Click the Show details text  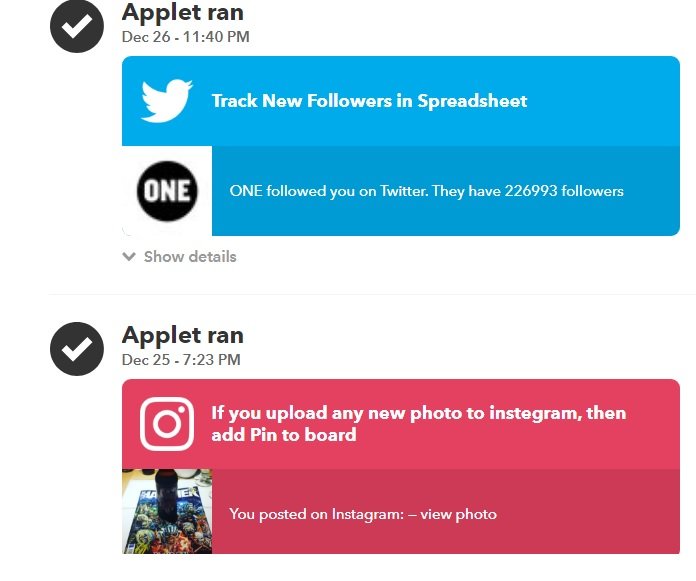click(x=190, y=257)
